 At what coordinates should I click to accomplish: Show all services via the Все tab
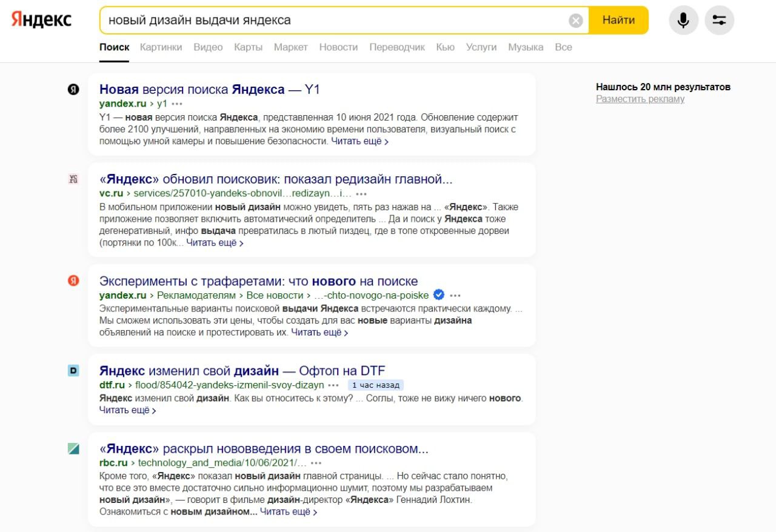tap(563, 47)
